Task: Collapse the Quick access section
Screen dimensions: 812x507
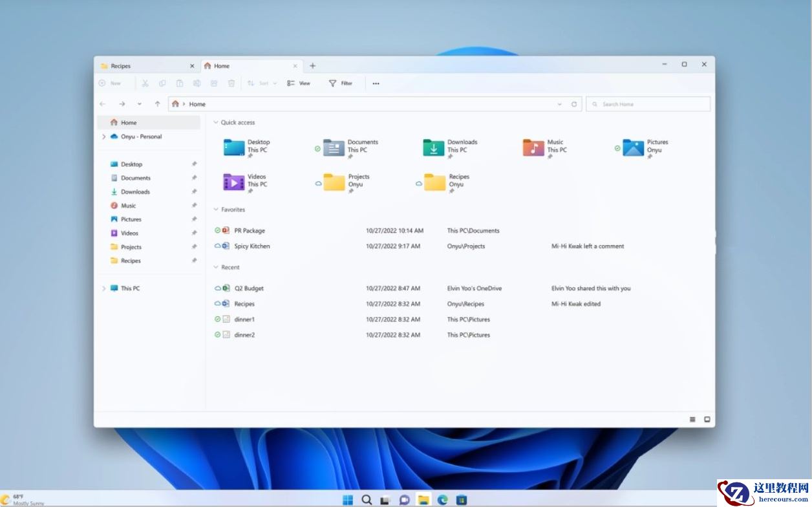Action: click(x=215, y=122)
